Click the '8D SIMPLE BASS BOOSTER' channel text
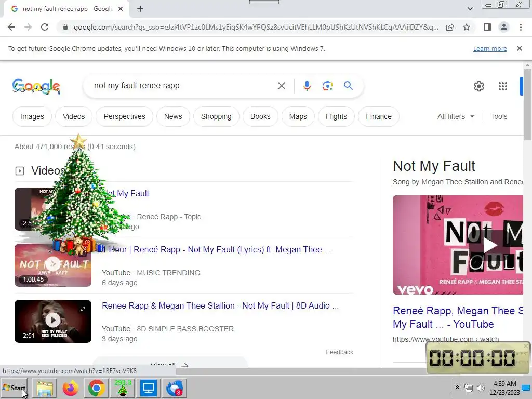The width and height of the screenshot is (532, 399). (185, 329)
